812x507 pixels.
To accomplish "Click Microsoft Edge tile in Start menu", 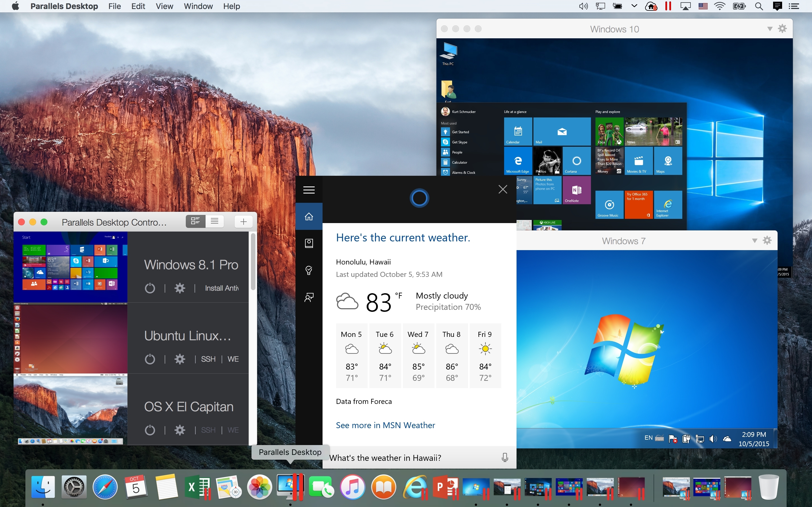I will coord(518,161).
